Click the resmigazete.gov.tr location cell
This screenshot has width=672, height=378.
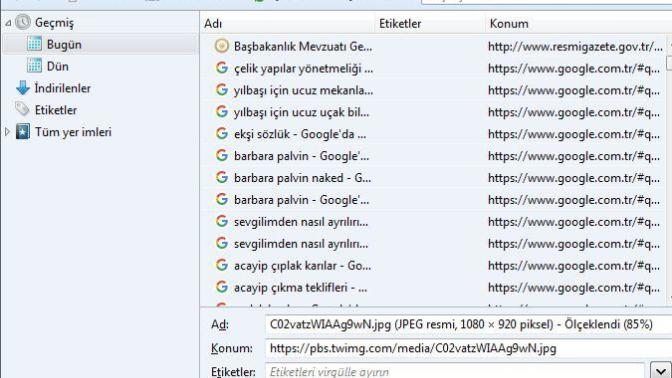click(575, 46)
